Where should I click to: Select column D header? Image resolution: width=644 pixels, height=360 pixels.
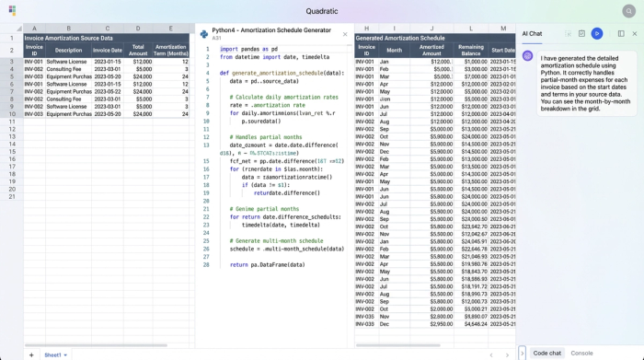tap(138, 29)
